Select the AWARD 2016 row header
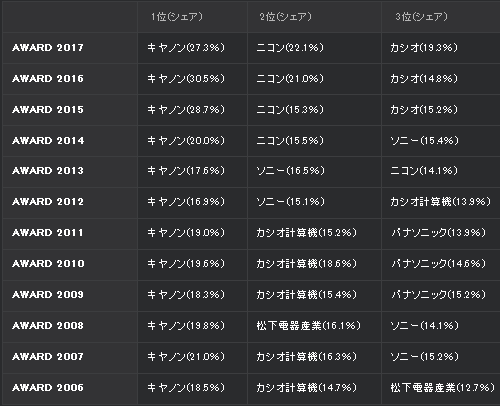The width and height of the screenshot is (500, 406). click(48, 79)
